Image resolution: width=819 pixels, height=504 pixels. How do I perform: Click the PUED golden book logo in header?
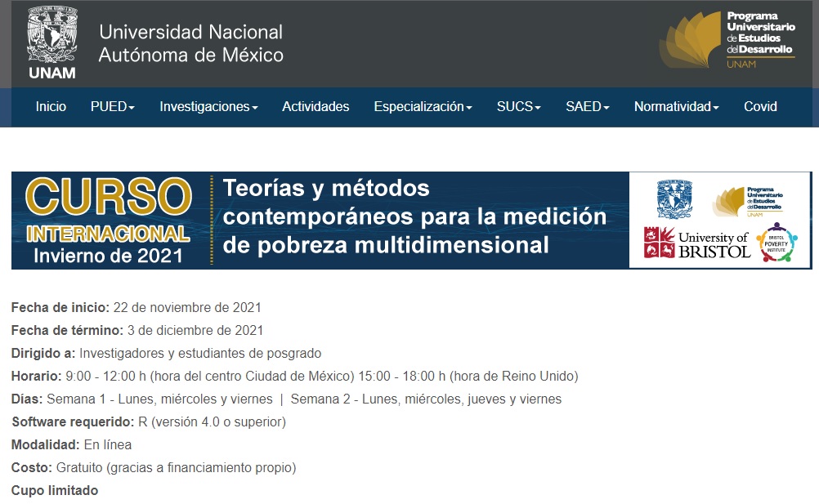point(691,41)
